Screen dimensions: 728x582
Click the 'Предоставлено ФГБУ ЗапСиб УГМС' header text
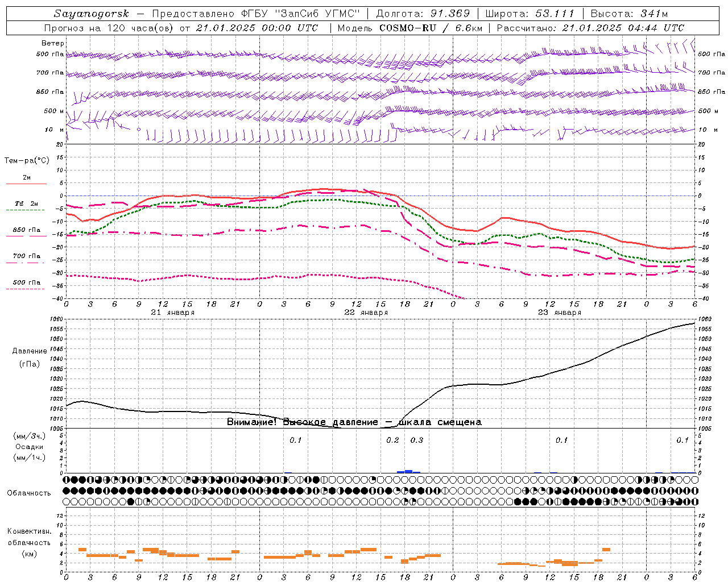(255, 14)
